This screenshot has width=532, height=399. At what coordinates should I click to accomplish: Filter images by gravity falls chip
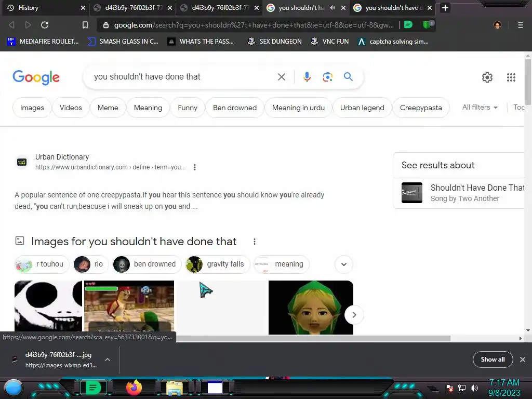pyautogui.click(x=218, y=264)
